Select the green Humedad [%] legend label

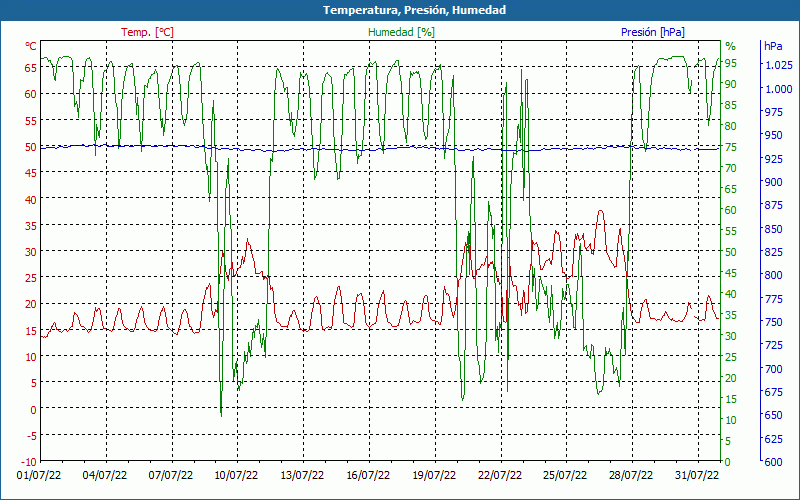point(402,32)
